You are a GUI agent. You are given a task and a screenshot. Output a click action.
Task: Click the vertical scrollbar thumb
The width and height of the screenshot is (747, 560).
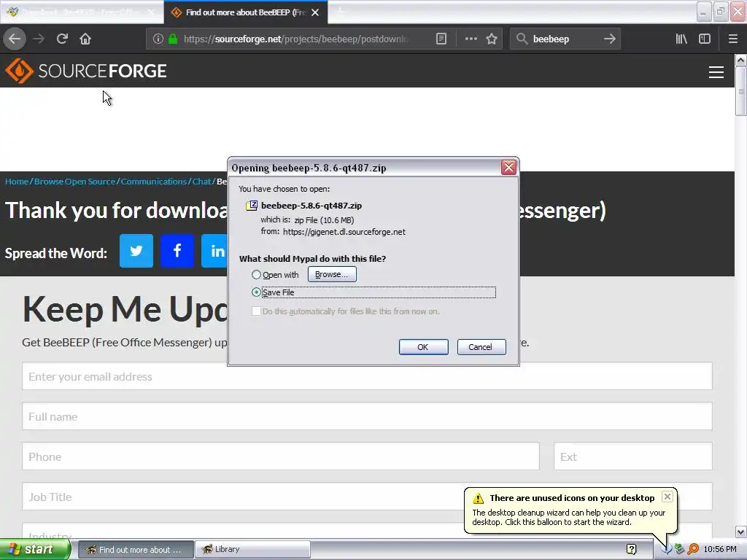tap(740, 91)
